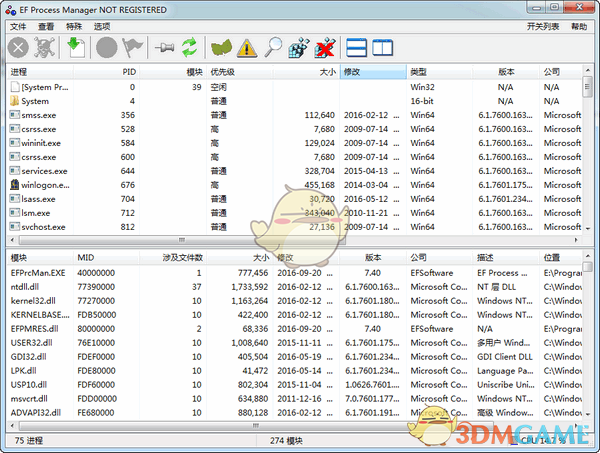The image size is (600, 453).
Task: Select csrss.exe with PID 600
Action: point(295,157)
